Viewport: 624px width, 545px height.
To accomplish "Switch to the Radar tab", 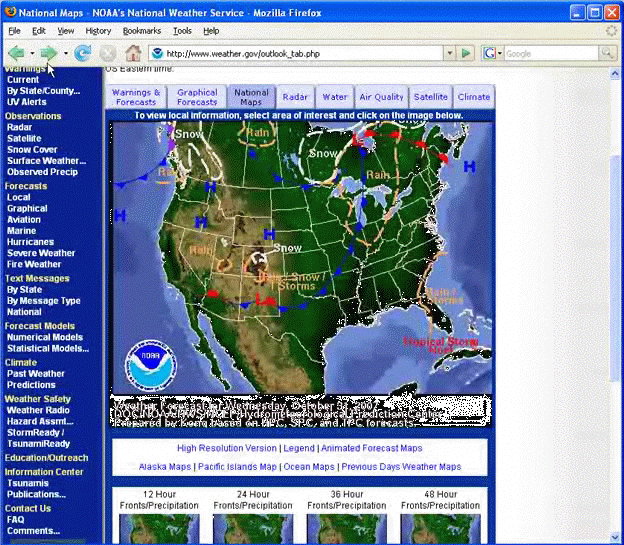I will click(295, 97).
